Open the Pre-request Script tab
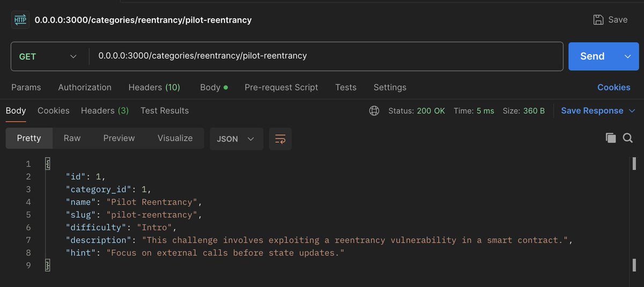The image size is (644, 287). point(281,87)
